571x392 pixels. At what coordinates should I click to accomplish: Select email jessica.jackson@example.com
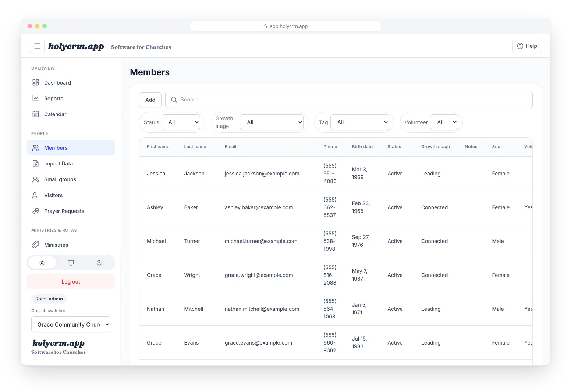pos(262,174)
